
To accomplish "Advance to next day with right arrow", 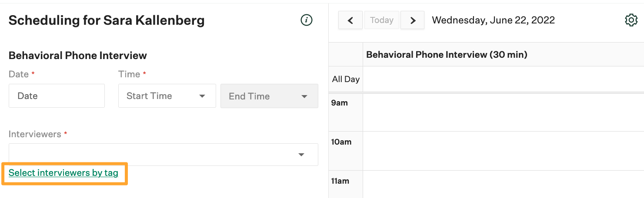I will tap(413, 20).
